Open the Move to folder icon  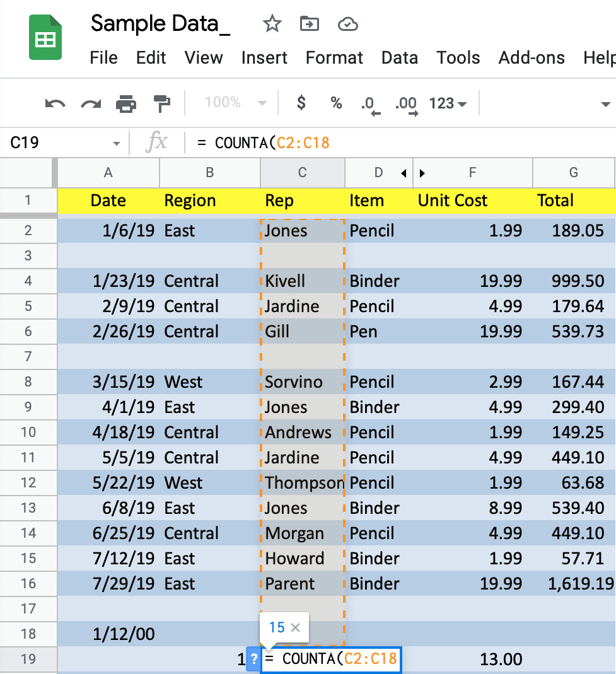click(309, 23)
